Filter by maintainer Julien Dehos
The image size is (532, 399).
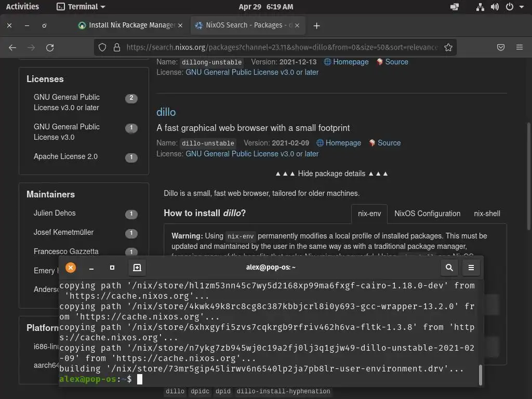point(85,214)
